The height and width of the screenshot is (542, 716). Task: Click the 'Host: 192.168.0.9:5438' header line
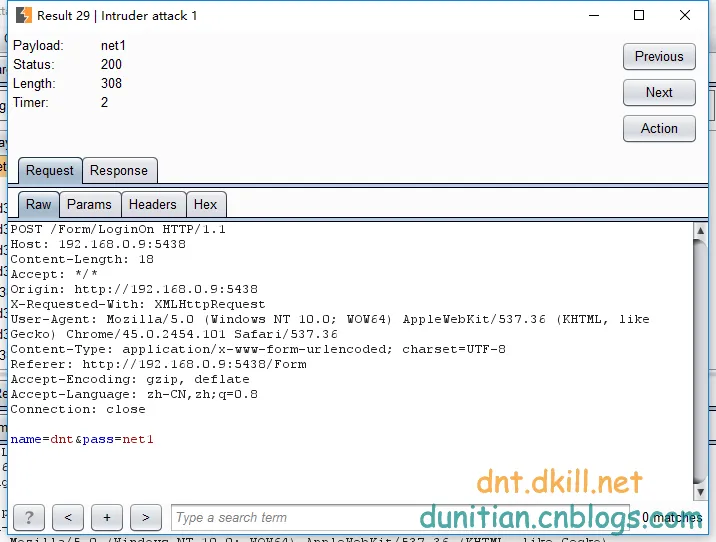[98, 244]
